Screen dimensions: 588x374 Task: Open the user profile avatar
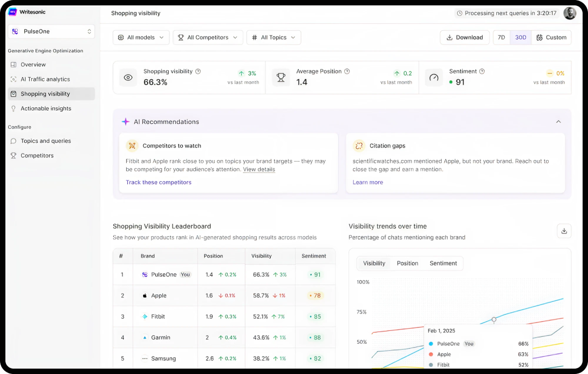tap(570, 13)
